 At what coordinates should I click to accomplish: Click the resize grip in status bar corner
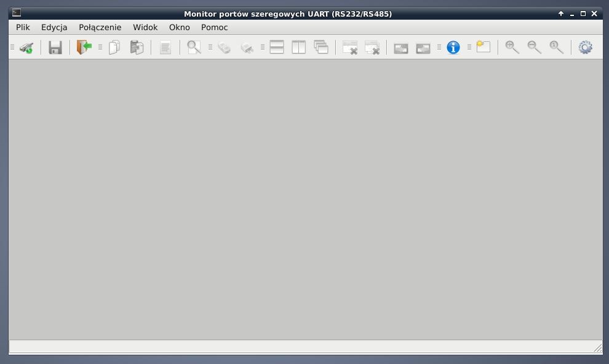pos(597,348)
